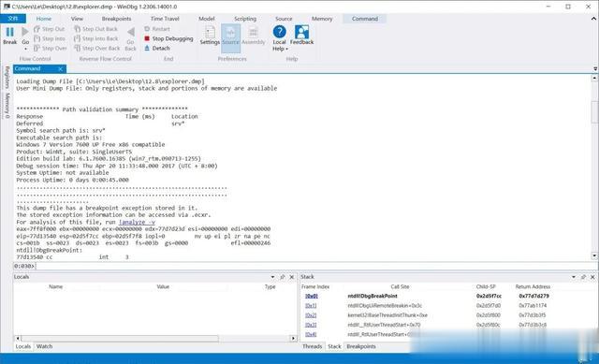Click Locals horizontal scrollbar right arrow
The image size is (599, 364).
[293, 339]
